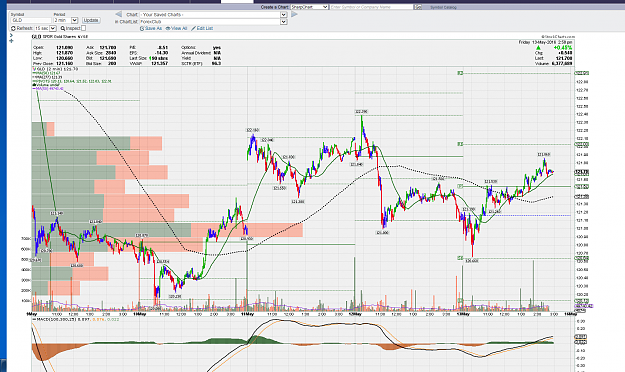This screenshot has width=625, height=372.
Task: Click the 11May date label on time axis
Action: tap(248, 314)
